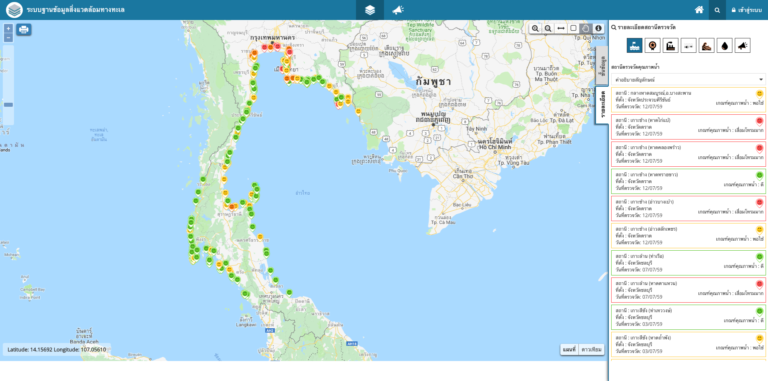Toggle the water quality station category button
Screen dimensions: 768x381
634,46
